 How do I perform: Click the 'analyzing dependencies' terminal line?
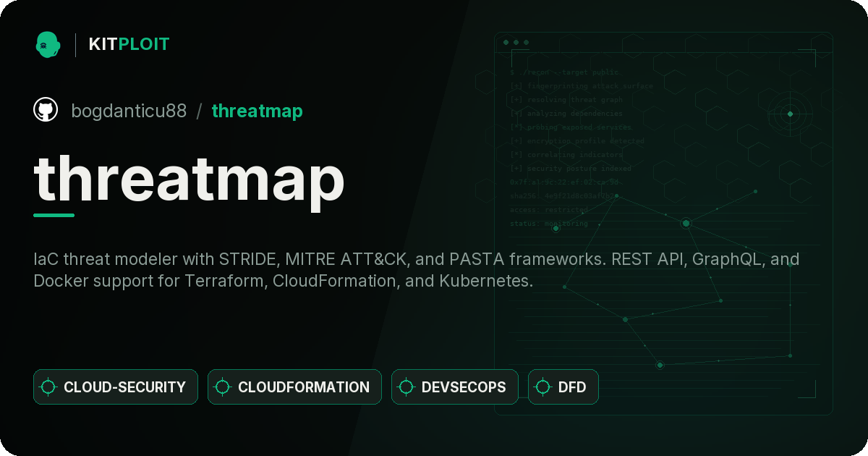click(x=566, y=114)
